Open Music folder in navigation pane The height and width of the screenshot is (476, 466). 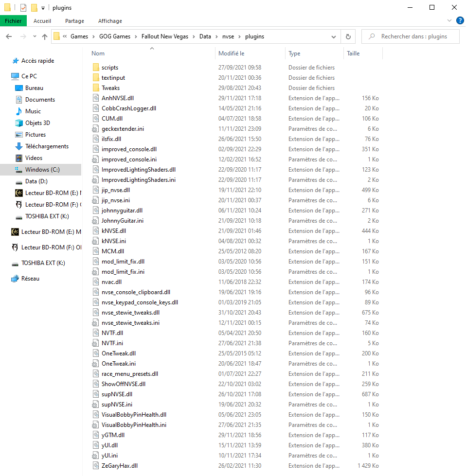coord(33,111)
